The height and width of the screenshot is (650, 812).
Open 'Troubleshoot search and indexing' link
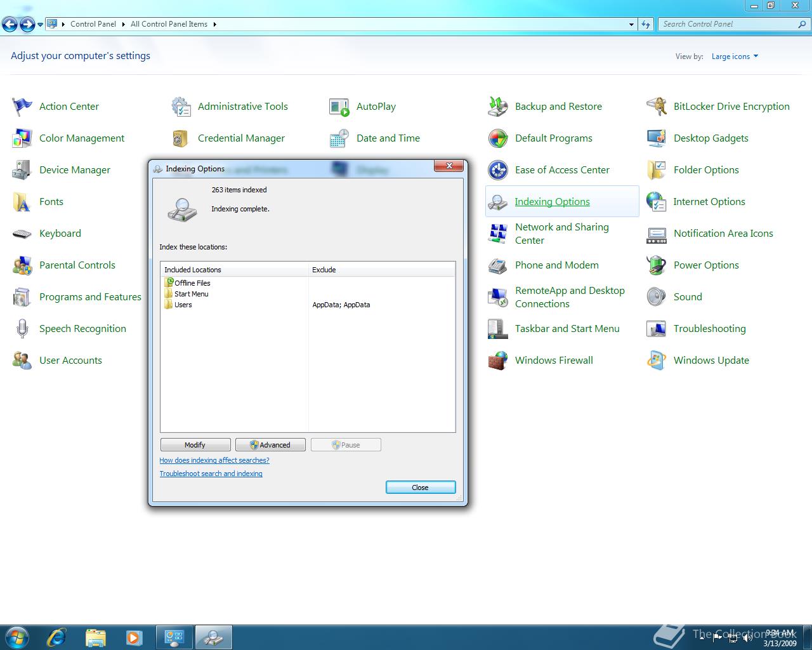211,474
